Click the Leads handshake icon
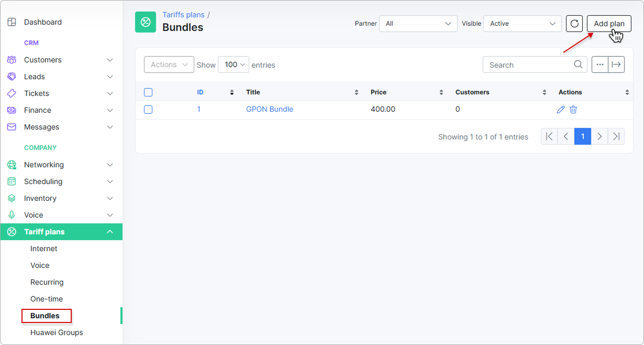The width and height of the screenshot is (644, 345). 12,77
